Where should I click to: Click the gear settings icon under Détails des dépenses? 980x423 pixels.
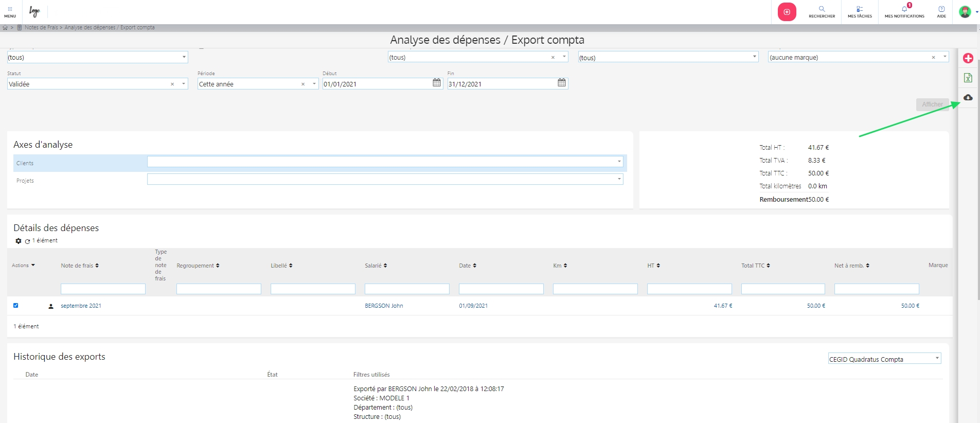pyautogui.click(x=19, y=241)
